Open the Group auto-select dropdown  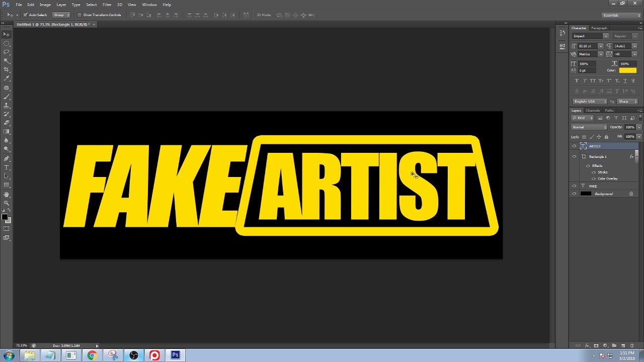[61, 15]
